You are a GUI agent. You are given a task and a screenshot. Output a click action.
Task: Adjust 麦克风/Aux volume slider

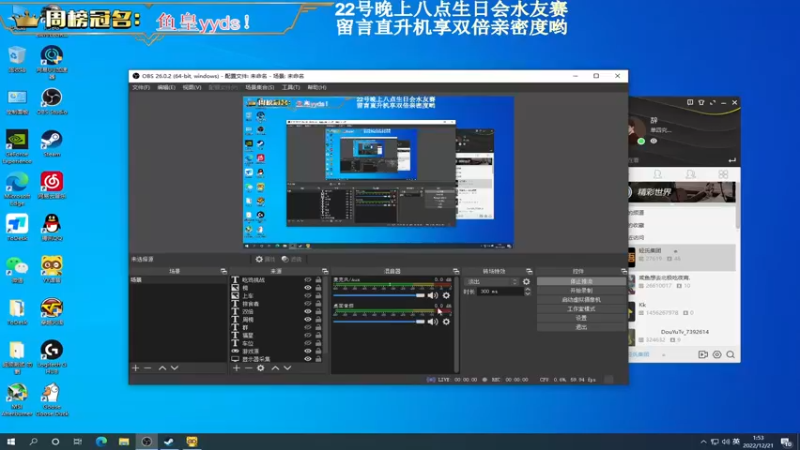pyautogui.click(x=379, y=295)
